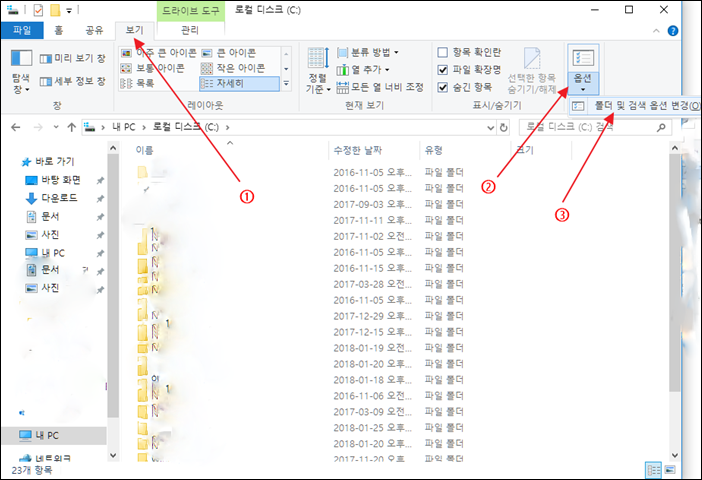Choose 작은 아이콘 layout
The height and width of the screenshot is (480, 702).
[x=233, y=69]
